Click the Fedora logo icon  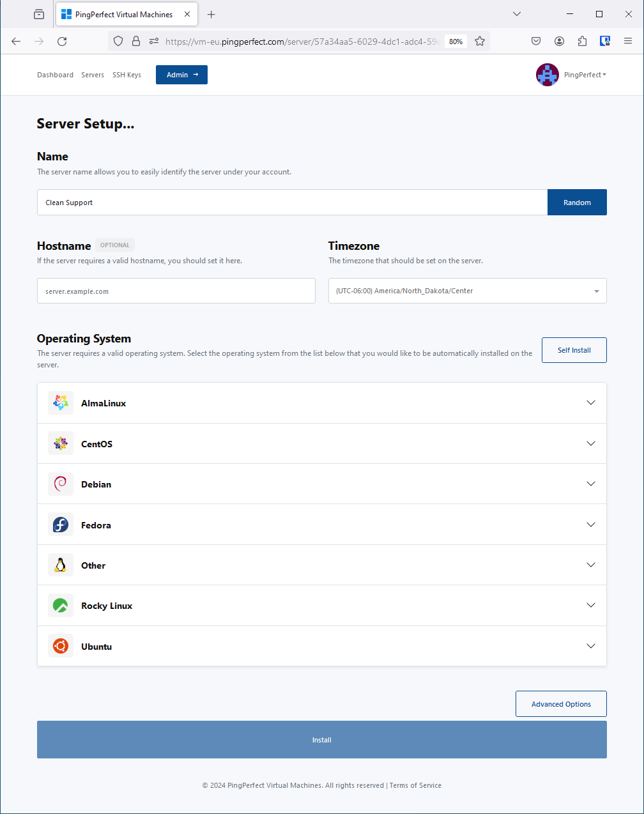pyautogui.click(x=61, y=525)
